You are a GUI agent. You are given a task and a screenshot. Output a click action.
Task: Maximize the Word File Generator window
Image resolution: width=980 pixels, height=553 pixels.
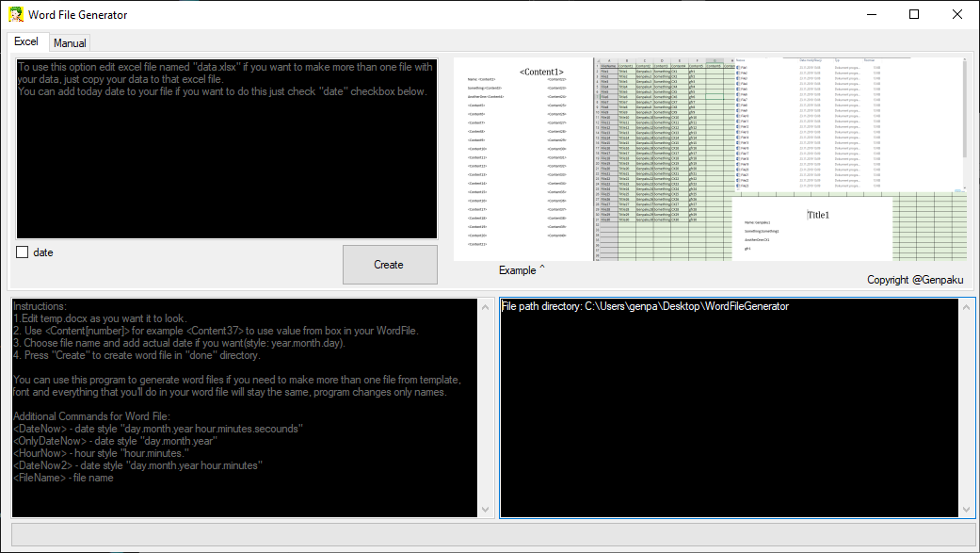[913, 14]
